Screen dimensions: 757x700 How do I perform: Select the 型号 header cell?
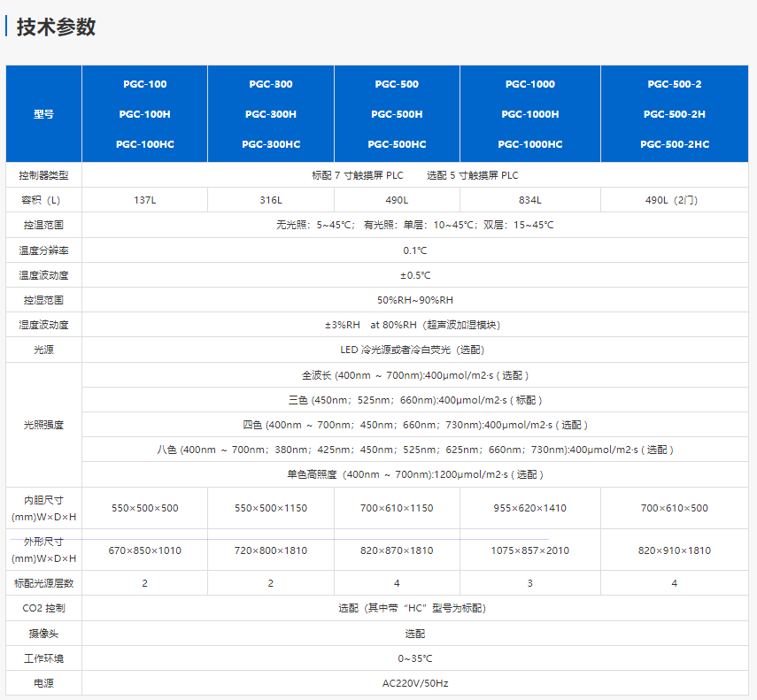[x=43, y=114]
